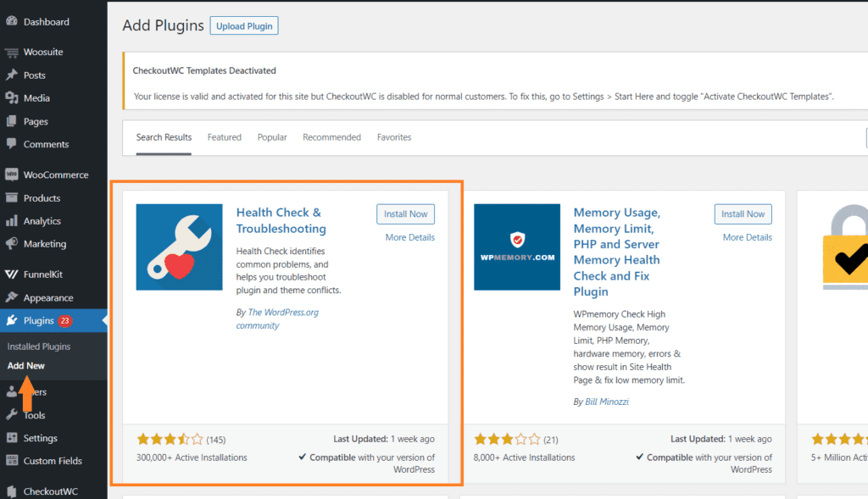The image size is (868, 499).
Task: Click the Dashboard gauge icon in the sidebar
Action: coord(12,21)
